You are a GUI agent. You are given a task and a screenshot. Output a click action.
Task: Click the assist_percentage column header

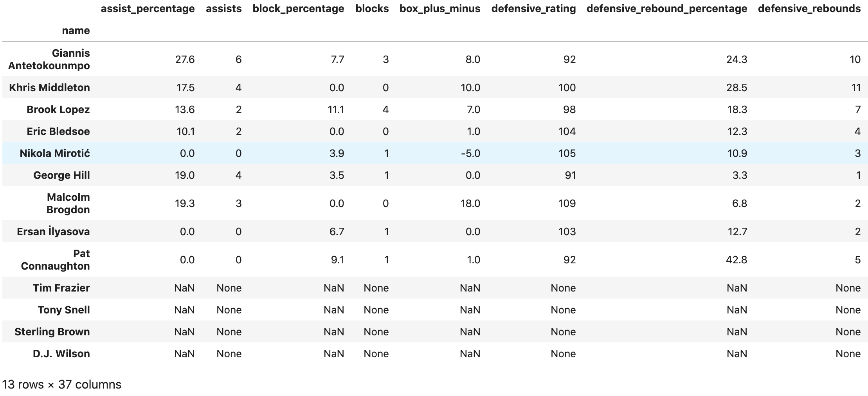tap(148, 9)
